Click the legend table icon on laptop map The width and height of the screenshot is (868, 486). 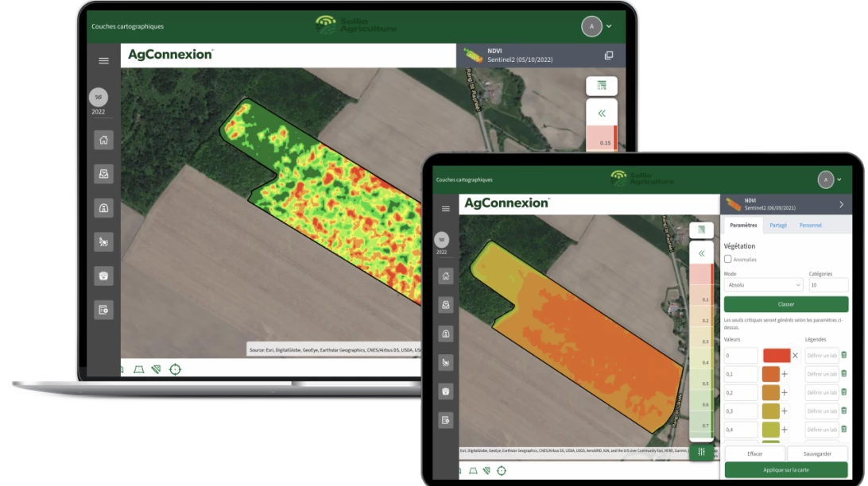coord(602,86)
